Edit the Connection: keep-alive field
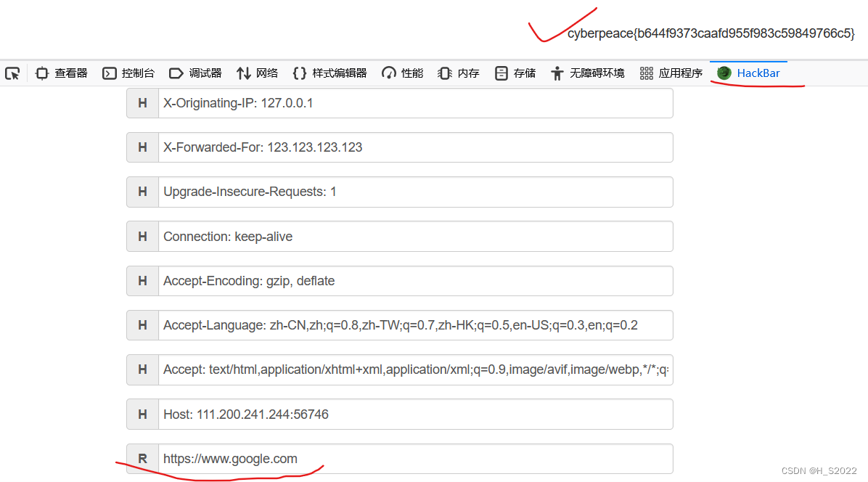The image size is (868, 482). [x=416, y=237]
